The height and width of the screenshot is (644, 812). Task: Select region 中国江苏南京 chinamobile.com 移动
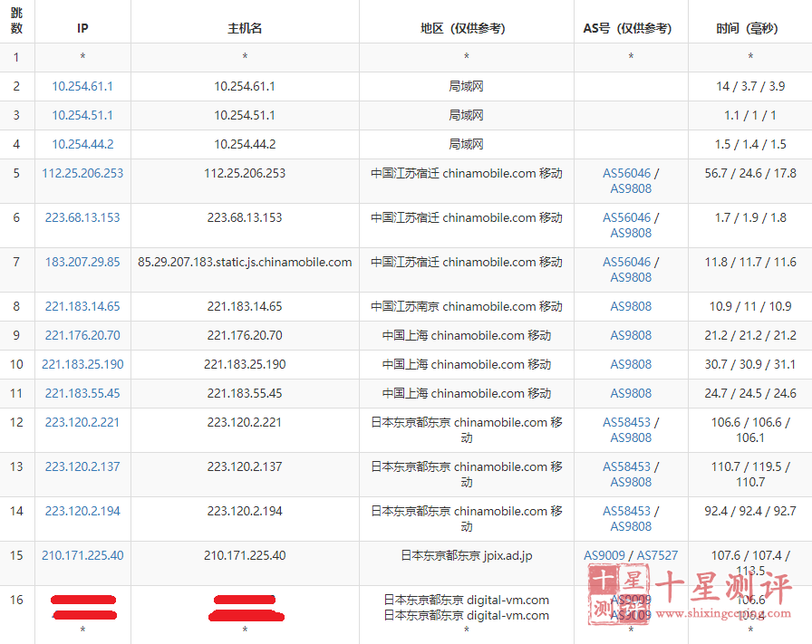466,307
